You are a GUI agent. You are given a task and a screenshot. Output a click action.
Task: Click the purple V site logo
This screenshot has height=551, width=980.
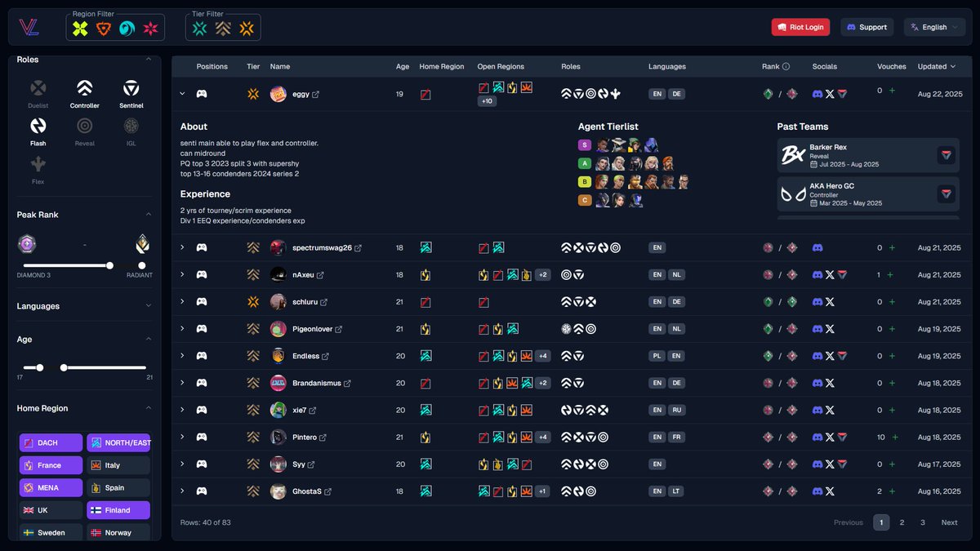click(x=29, y=27)
